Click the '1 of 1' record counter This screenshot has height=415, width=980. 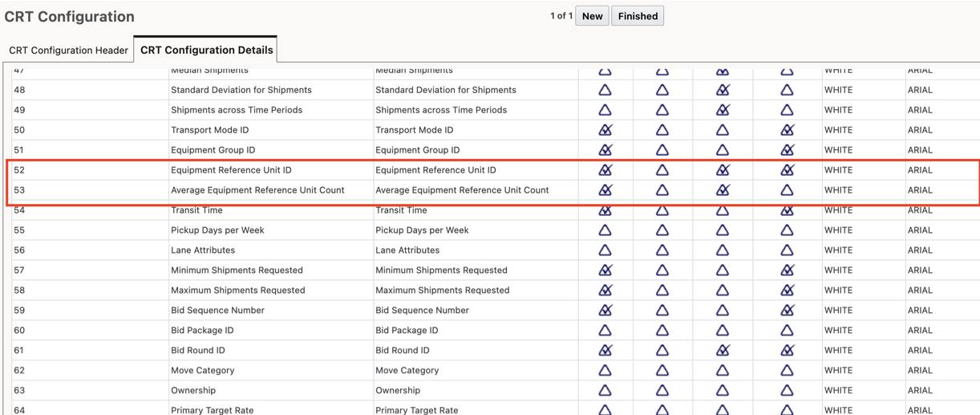(561, 16)
